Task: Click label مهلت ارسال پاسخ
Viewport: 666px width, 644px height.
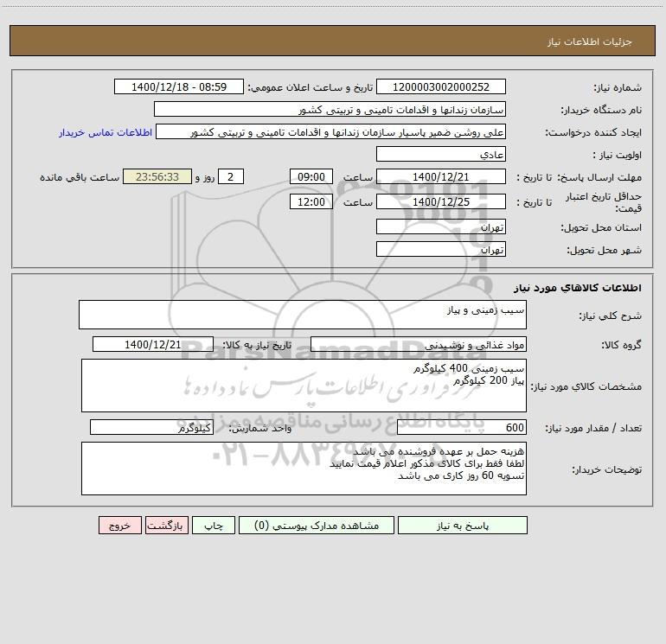Action: 599,177
